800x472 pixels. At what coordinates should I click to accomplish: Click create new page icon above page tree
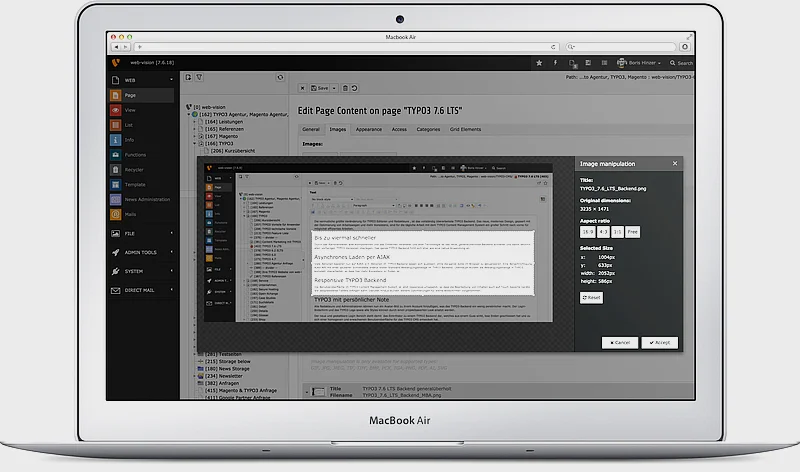click(x=188, y=77)
